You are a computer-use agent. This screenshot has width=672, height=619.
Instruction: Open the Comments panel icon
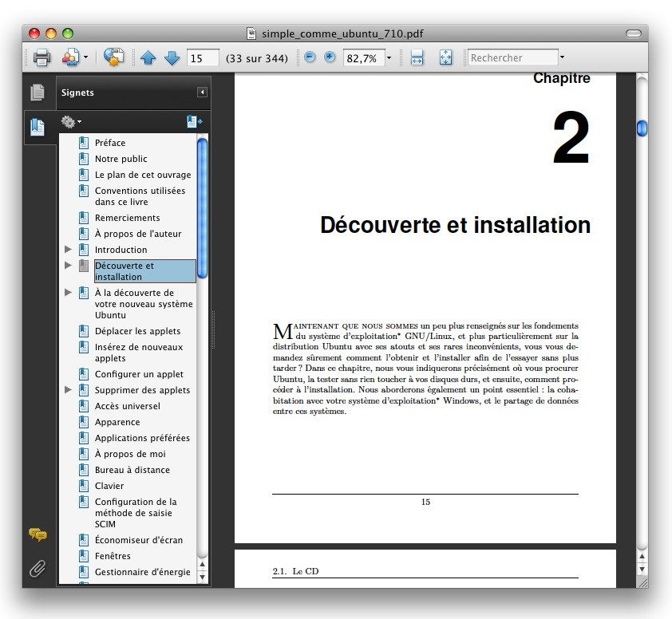click(36, 534)
